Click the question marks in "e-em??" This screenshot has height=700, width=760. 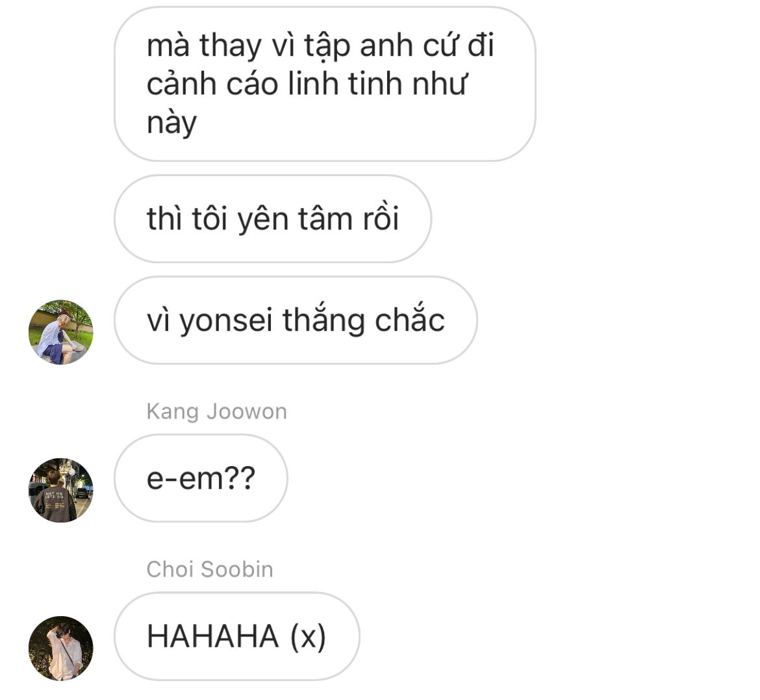tap(240, 478)
